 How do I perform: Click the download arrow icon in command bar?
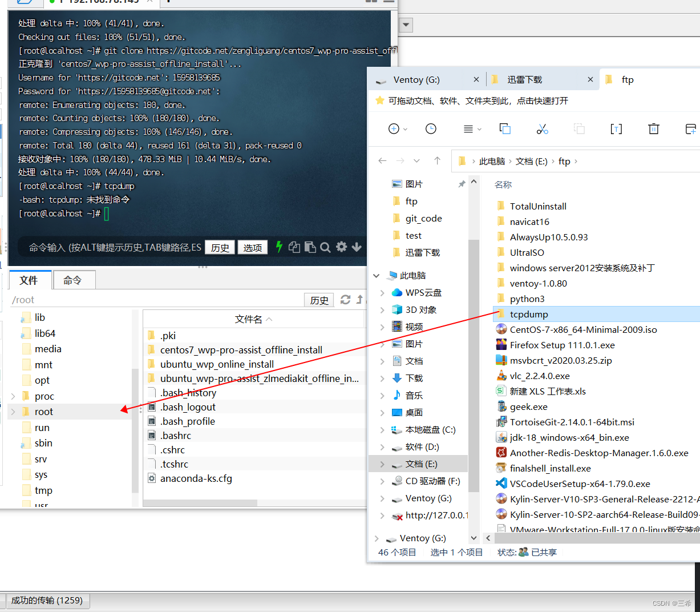[355, 247]
